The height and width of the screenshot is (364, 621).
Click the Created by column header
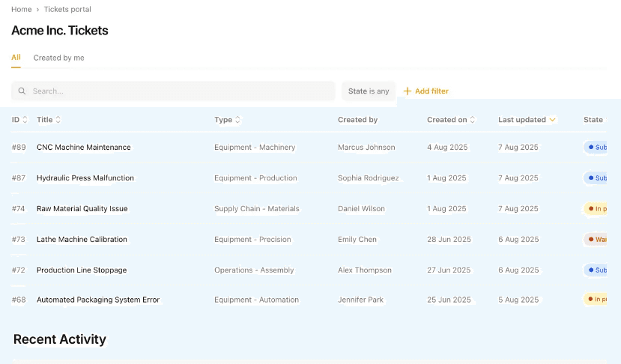(x=357, y=120)
